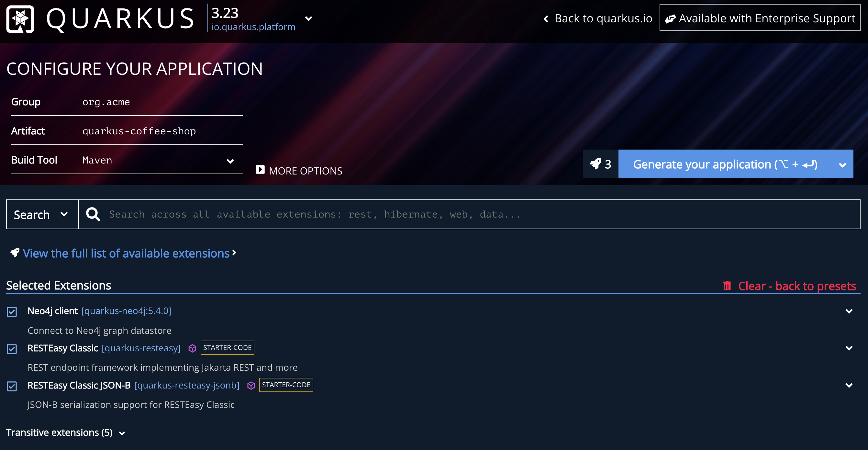Viewport: 868px width, 450px height.
Task: Open the generate options dropdown arrow
Action: pyautogui.click(x=842, y=165)
